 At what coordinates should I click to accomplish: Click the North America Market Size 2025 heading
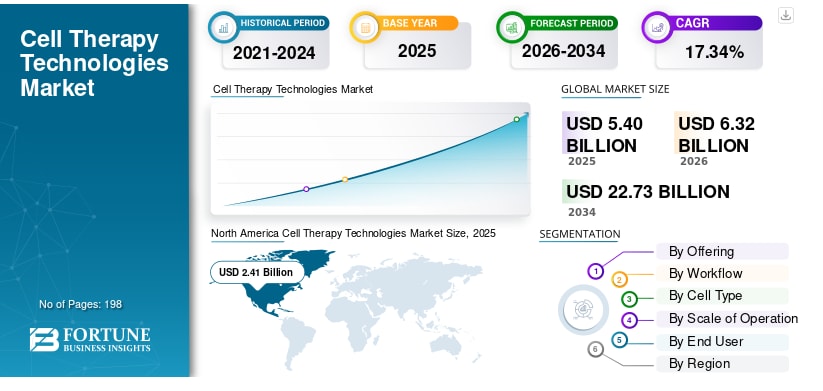point(353,233)
